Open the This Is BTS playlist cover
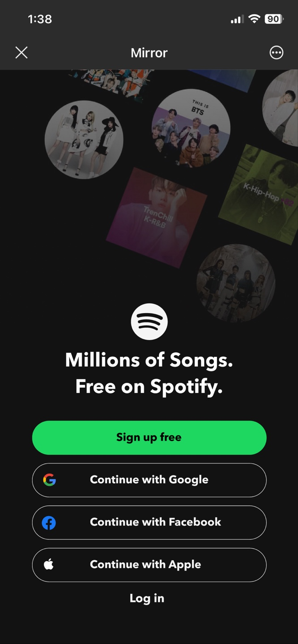 (191, 128)
